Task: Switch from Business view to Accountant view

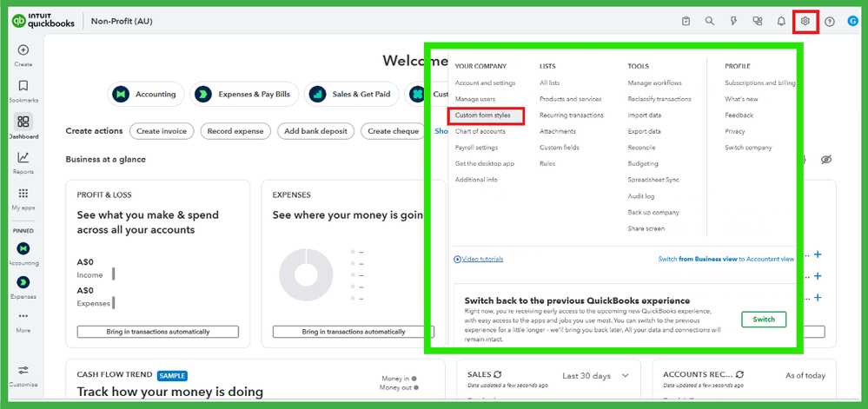Action: (726, 259)
